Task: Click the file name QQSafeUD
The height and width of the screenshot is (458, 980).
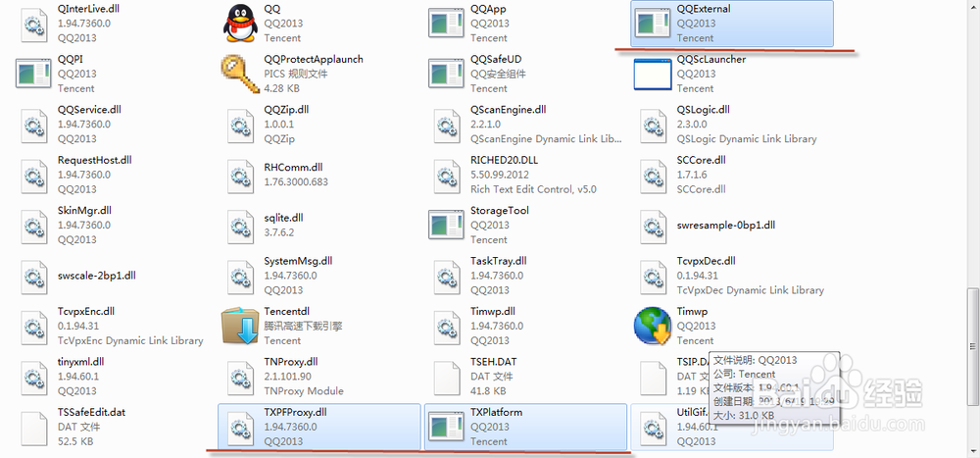Action: click(496, 60)
